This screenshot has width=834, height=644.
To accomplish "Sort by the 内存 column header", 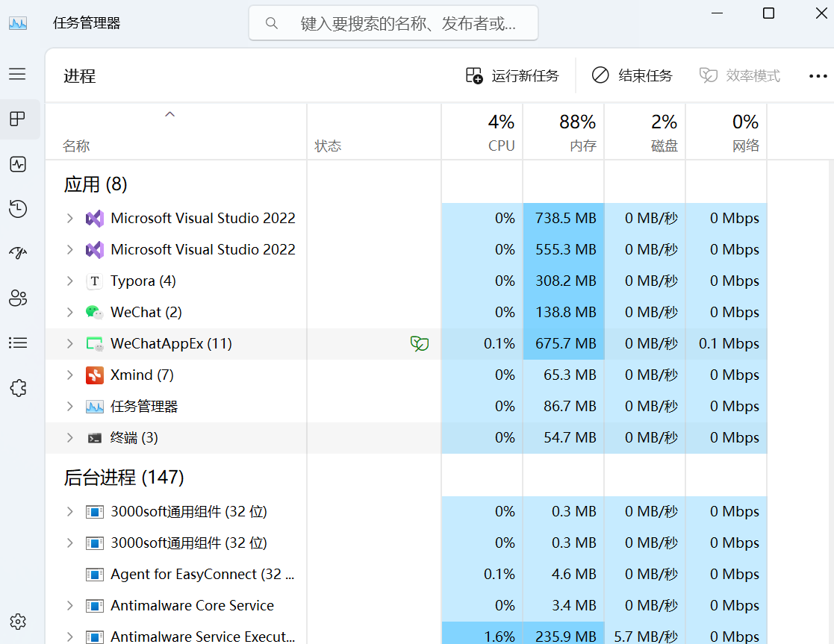I will tap(563, 131).
